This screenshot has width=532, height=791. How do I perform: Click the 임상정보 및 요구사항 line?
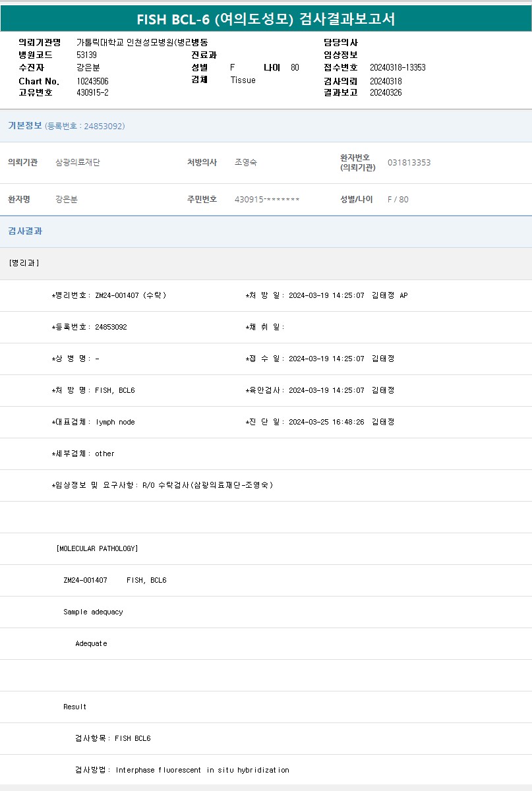(162, 485)
